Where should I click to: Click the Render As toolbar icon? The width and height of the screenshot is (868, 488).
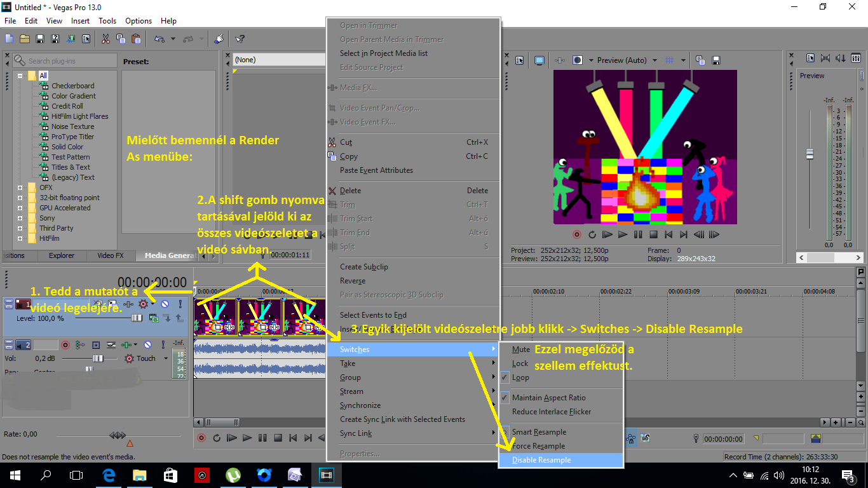[x=71, y=39]
